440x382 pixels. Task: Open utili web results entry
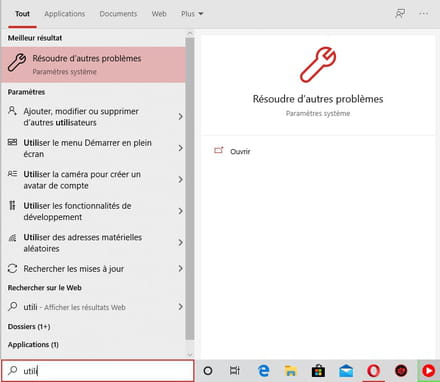(93, 307)
